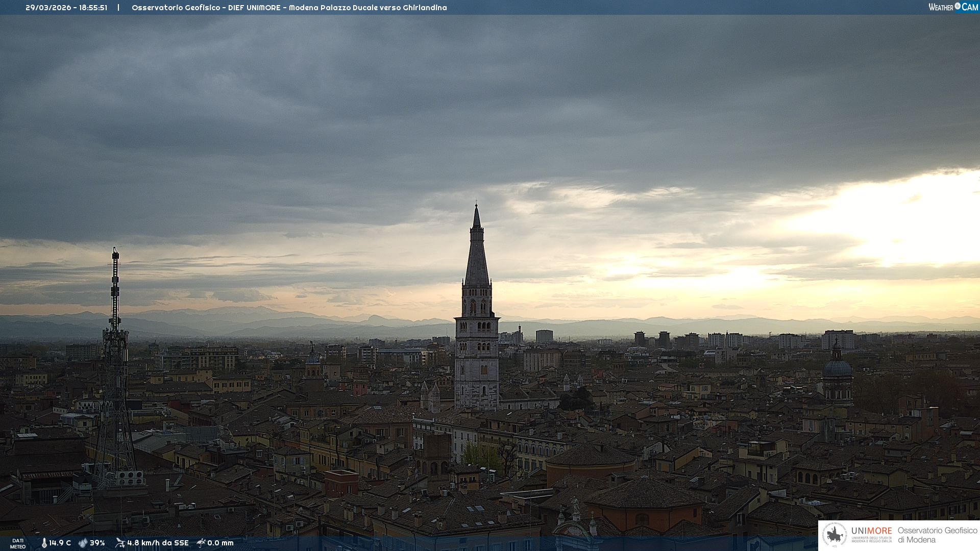Click the thermometer temperature icon
This screenshot has width=980, height=551.
click(44, 543)
